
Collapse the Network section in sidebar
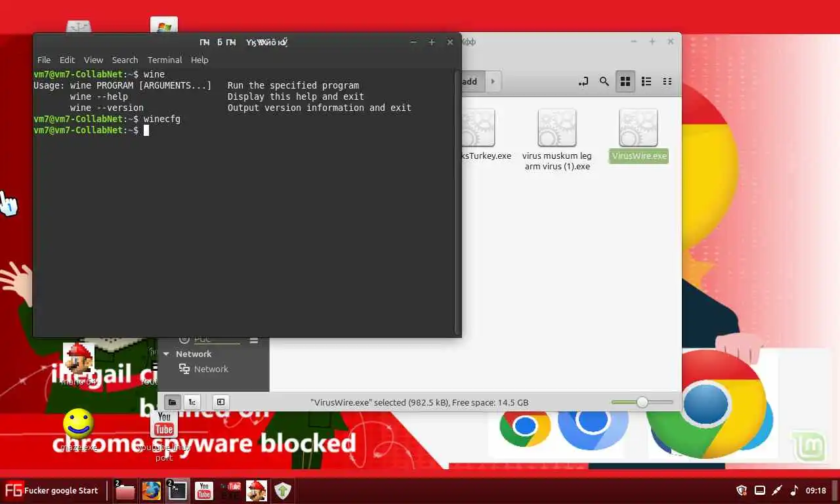(166, 354)
